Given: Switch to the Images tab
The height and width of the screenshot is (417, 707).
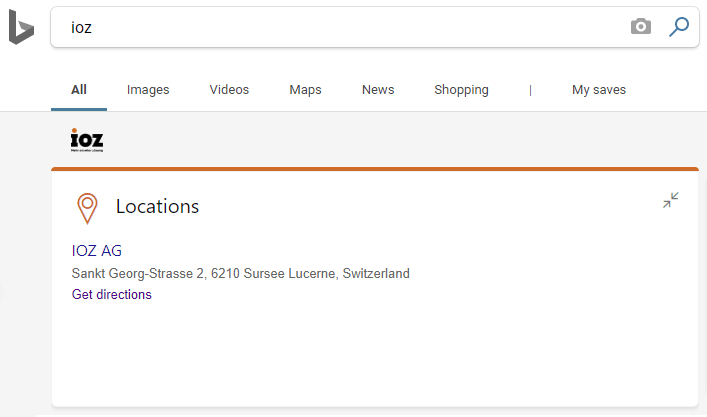Looking at the screenshot, I should [148, 90].
